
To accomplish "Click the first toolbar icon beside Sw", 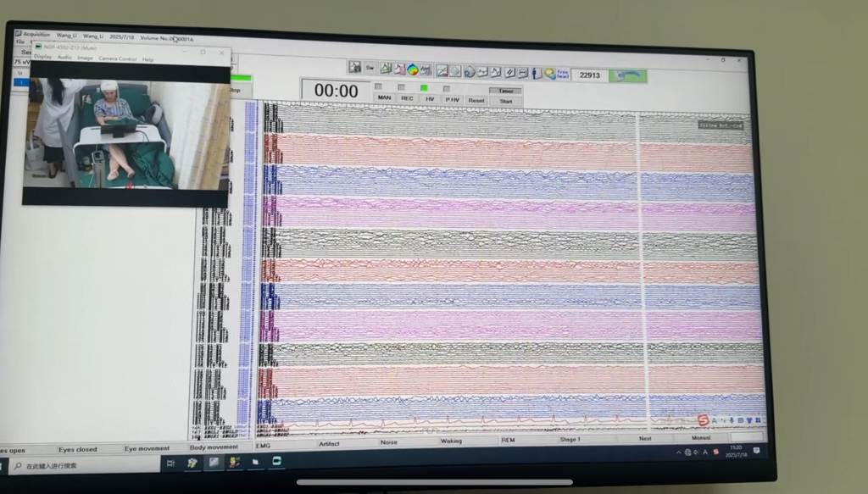I will click(355, 68).
